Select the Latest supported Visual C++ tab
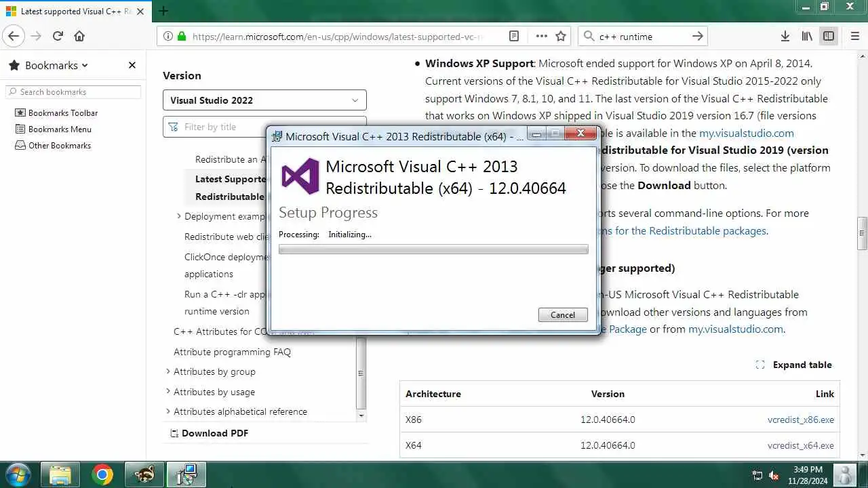Image resolution: width=868 pixels, height=488 pixels. (75, 11)
